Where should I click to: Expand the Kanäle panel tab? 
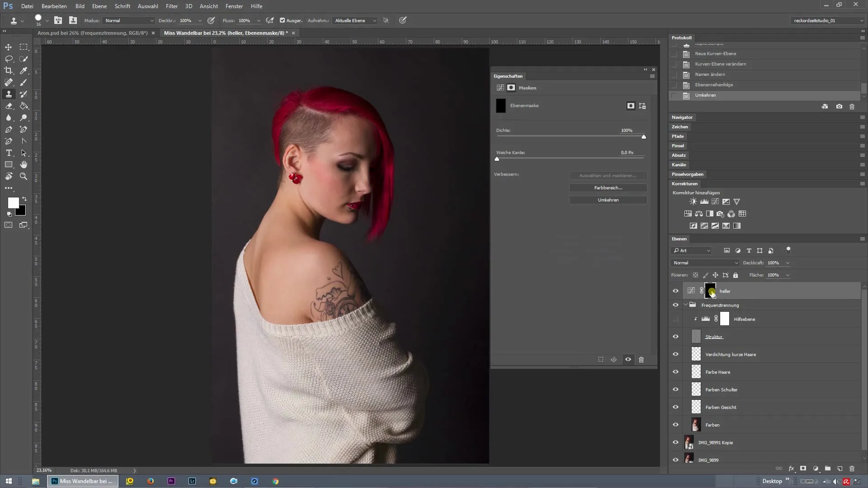[679, 165]
